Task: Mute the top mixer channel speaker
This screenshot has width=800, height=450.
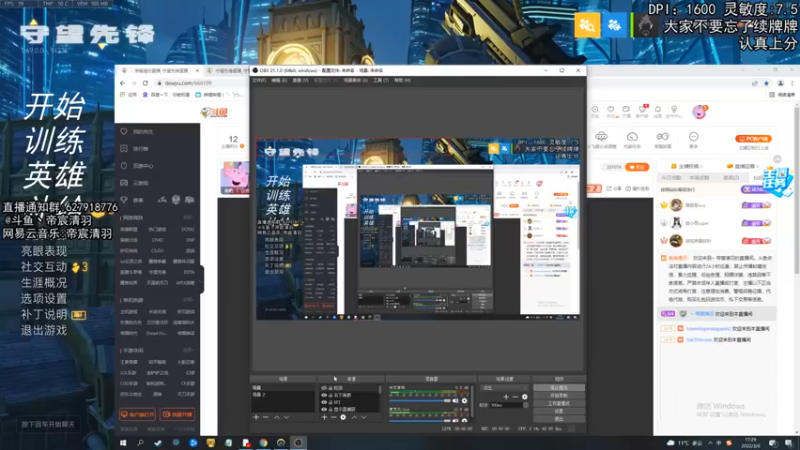Action: 455,401
